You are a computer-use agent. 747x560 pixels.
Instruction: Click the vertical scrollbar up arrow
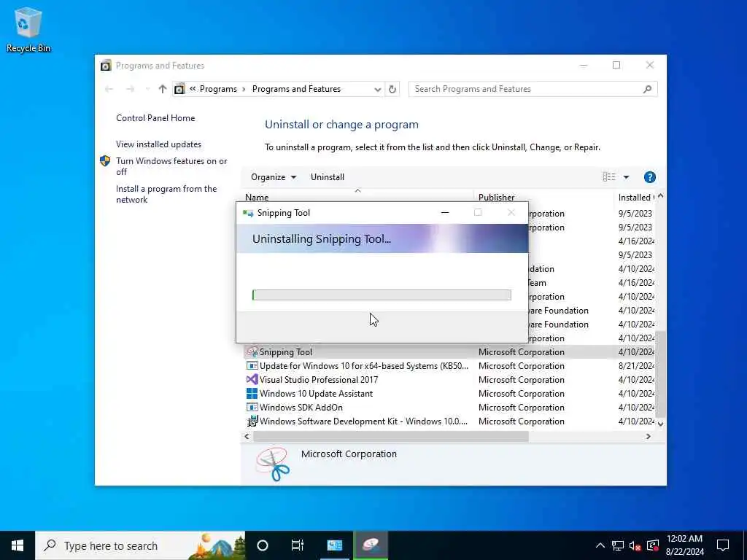coord(660,196)
